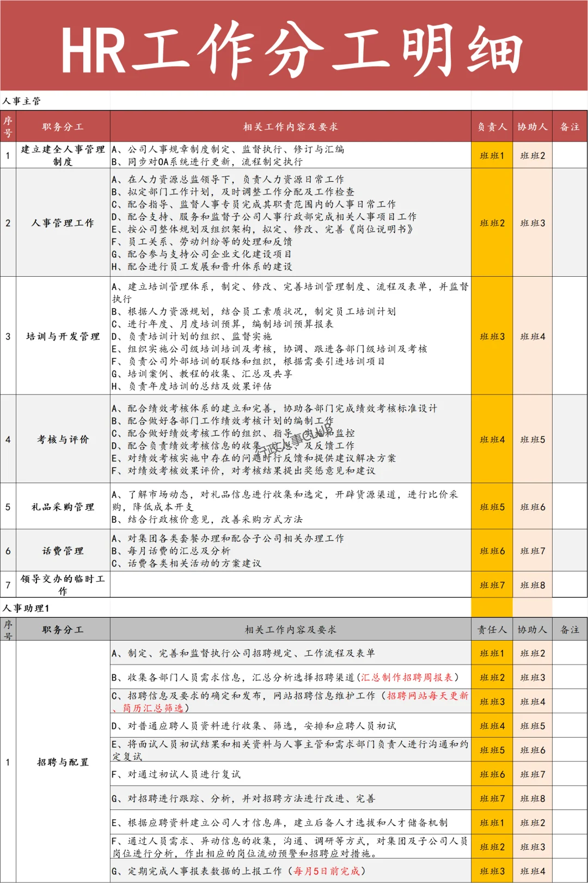
Task: Click red text "汇总制作招聘周报表"
Action: 407,677
